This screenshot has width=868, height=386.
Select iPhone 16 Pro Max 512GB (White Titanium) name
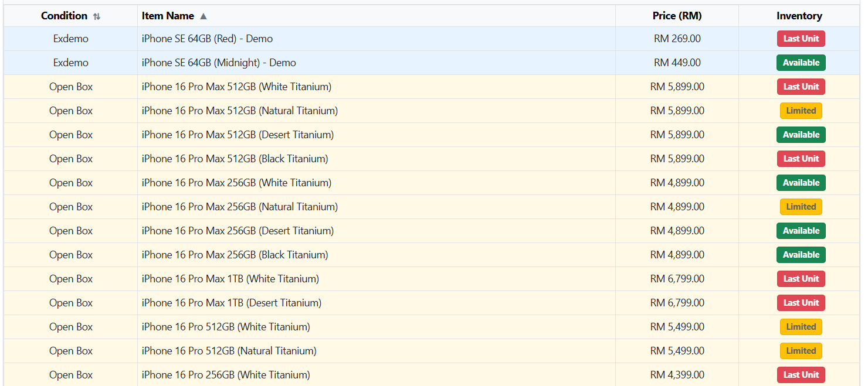tap(236, 87)
